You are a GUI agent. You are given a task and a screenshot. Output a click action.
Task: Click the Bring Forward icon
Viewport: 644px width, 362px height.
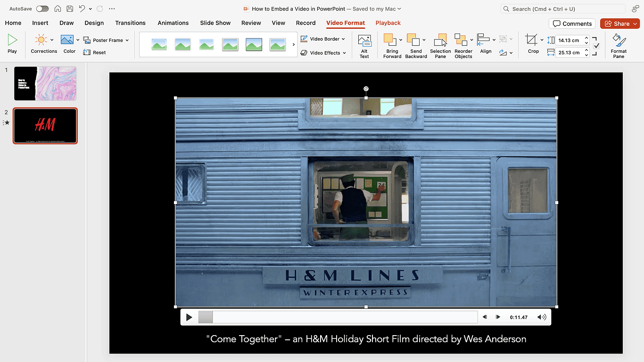click(x=389, y=40)
